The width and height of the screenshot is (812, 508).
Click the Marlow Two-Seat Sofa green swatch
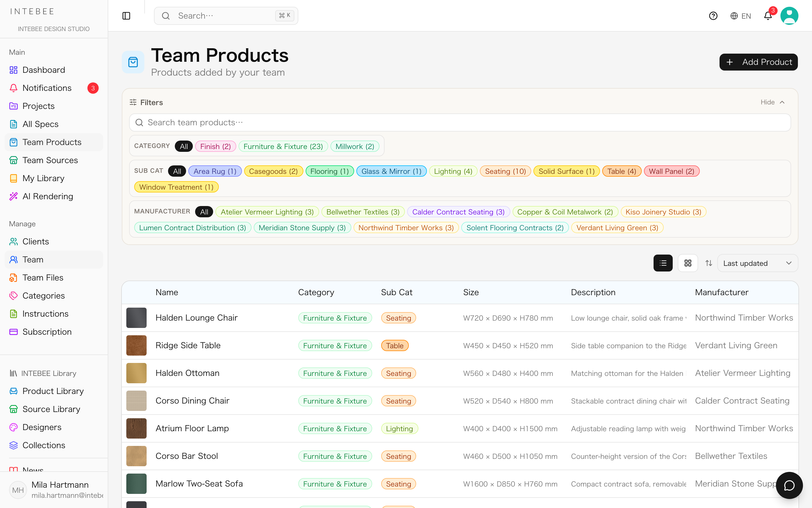pos(136,483)
